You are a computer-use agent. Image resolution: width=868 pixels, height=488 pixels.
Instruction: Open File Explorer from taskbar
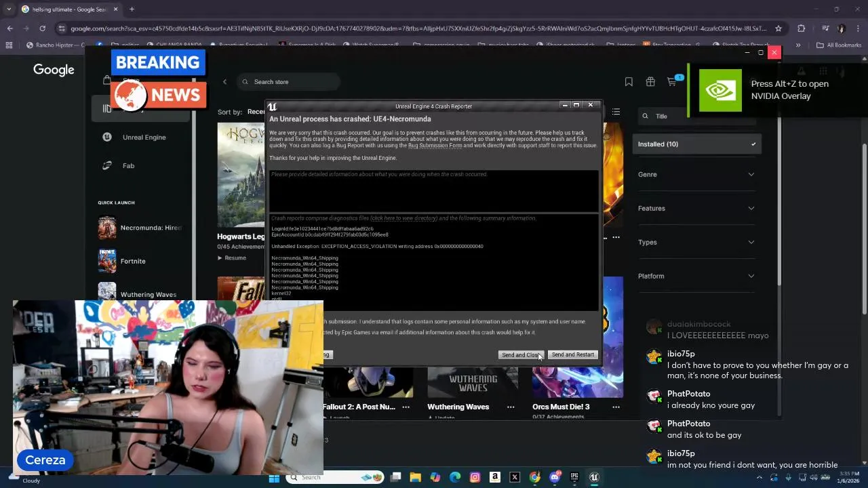click(x=415, y=478)
